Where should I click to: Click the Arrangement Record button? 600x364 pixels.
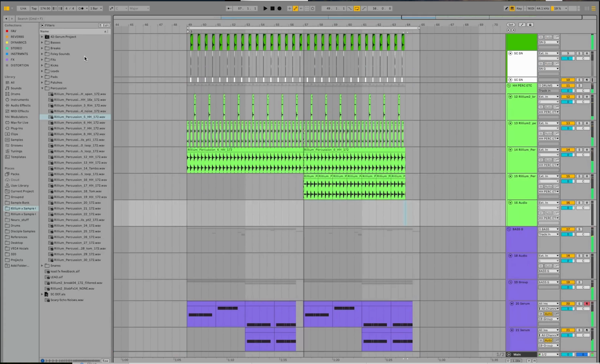pyautogui.click(x=280, y=8)
